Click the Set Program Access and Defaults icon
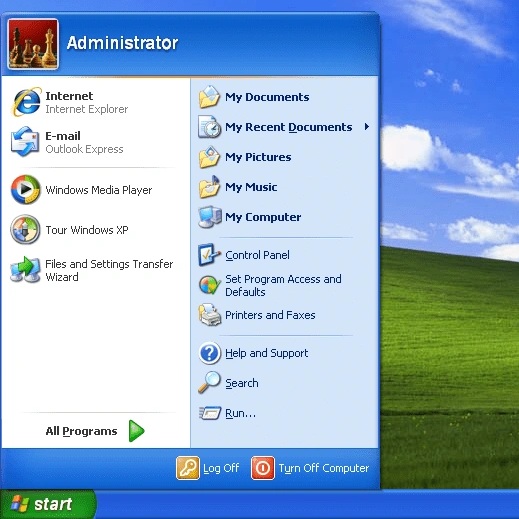This screenshot has height=519, width=519. pos(210,285)
